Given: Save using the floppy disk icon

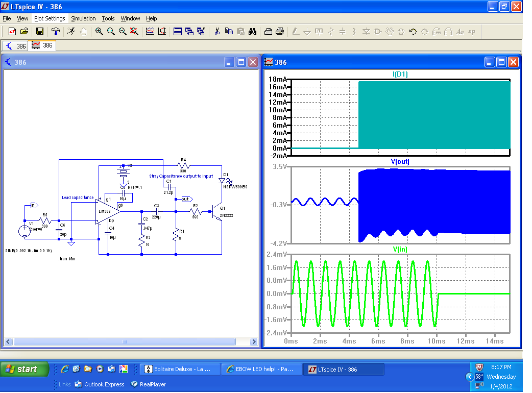Looking at the screenshot, I should click(x=40, y=32).
